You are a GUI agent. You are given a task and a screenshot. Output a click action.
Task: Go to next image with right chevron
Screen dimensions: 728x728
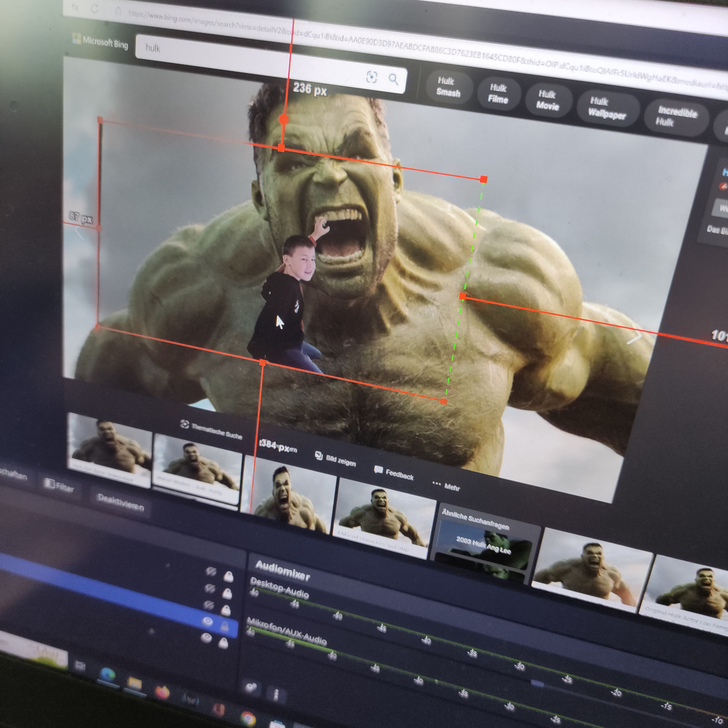(634, 336)
